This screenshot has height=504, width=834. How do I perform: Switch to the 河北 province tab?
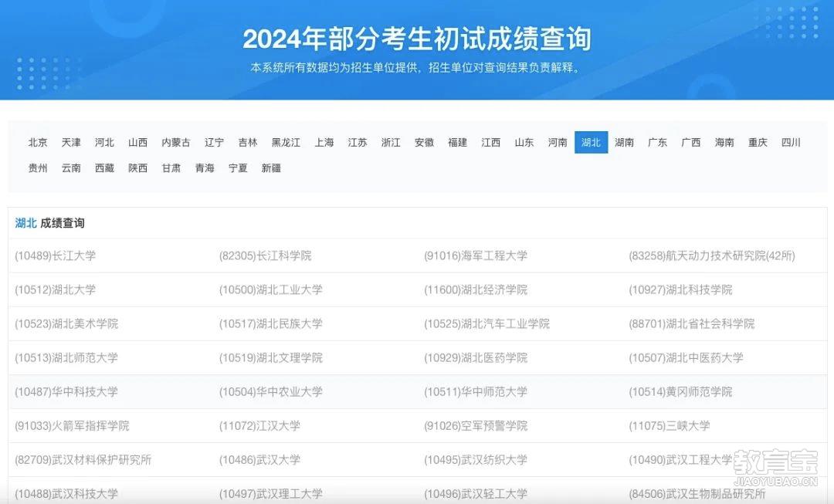click(x=105, y=143)
